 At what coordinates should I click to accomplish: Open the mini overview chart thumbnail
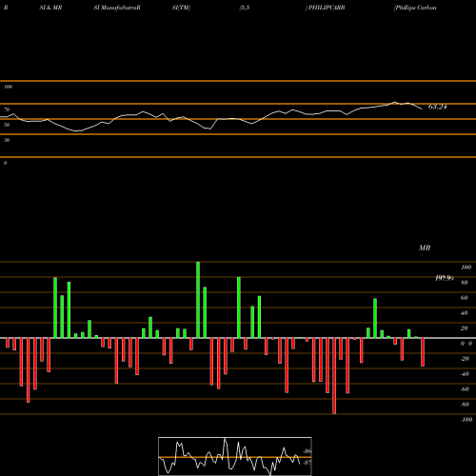(x=235, y=456)
